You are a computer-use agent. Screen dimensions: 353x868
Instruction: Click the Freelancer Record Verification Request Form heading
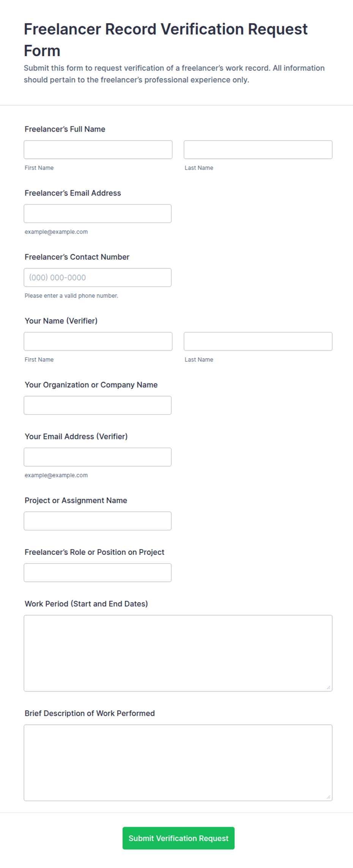[x=165, y=40]
